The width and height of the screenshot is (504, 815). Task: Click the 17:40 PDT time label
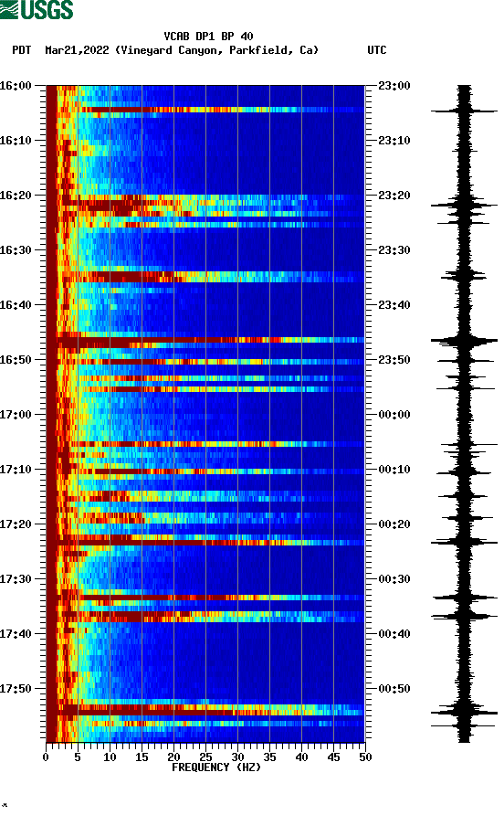click(16, 634)
